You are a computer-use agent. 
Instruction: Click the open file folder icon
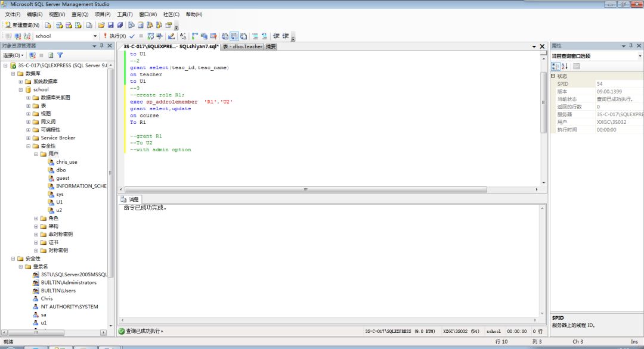click(x=101, y=25)
